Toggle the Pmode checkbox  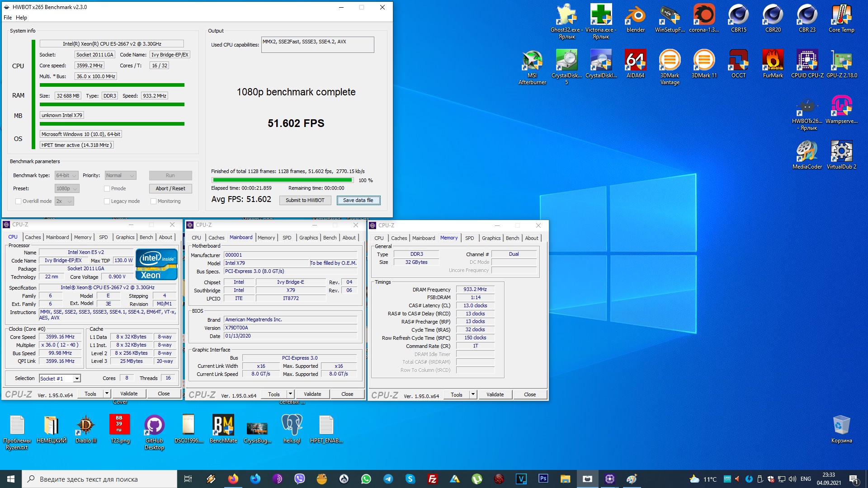107,188
